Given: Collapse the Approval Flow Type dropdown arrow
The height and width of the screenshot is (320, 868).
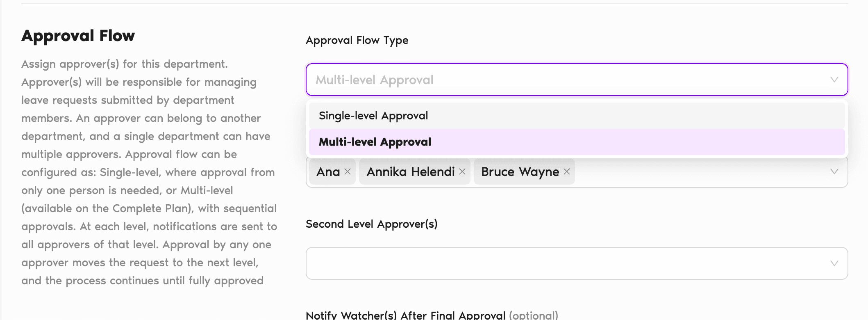Looking at the screenshot, I should point(834,80).
